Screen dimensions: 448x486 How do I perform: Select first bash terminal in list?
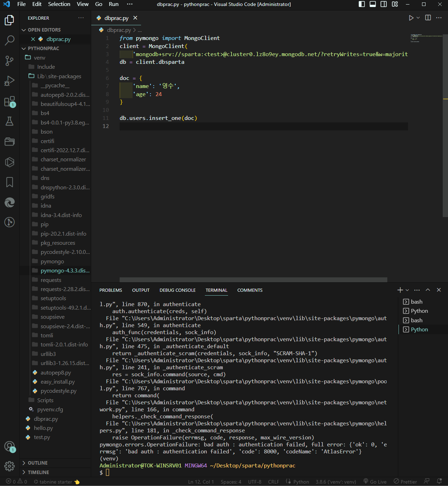[416, 302]
